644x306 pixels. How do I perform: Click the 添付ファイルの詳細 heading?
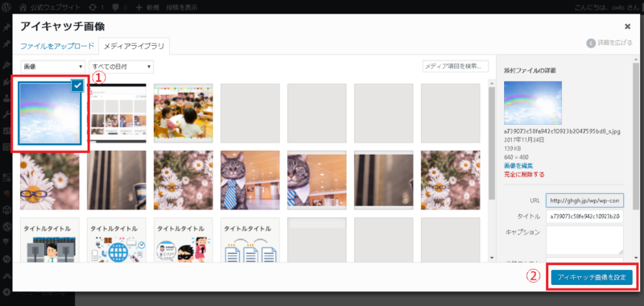click(x=530, y=71)
